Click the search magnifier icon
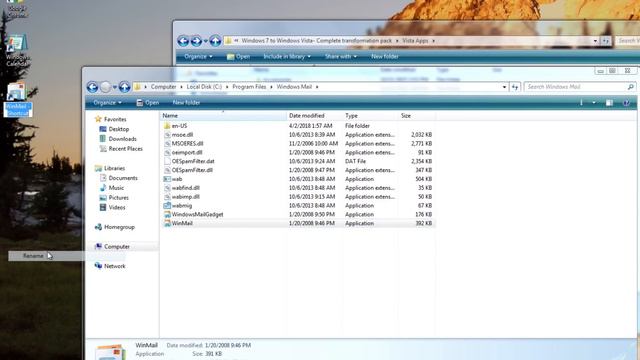This screenshot has width=640, height=360. click(x=631, y=87)
